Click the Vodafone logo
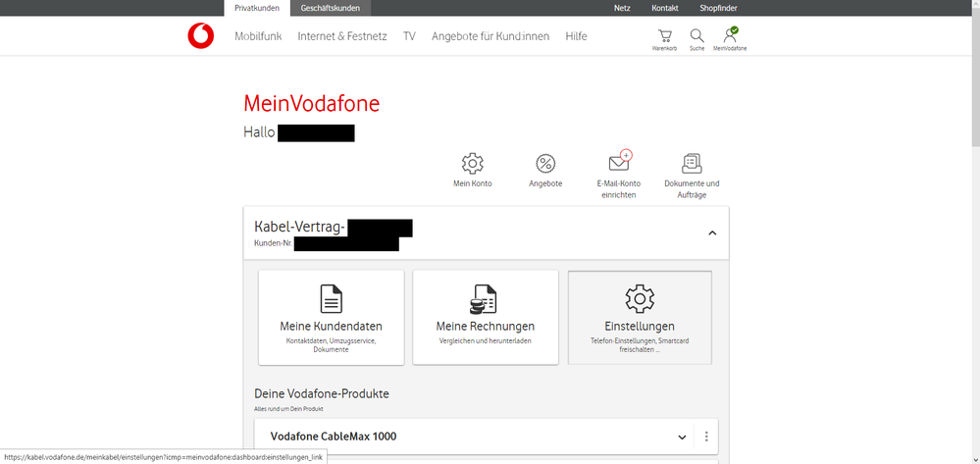980x464 pixels. (201, 36)
